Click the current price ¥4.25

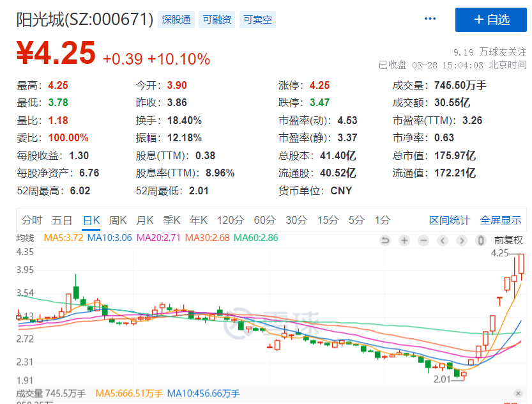[56, 52]
